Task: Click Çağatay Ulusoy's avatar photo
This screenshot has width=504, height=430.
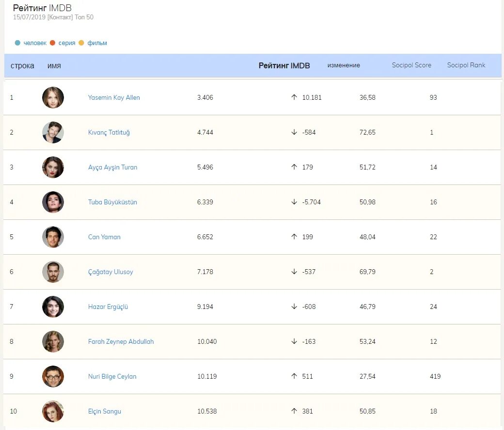Action: (x=53, y=272)
